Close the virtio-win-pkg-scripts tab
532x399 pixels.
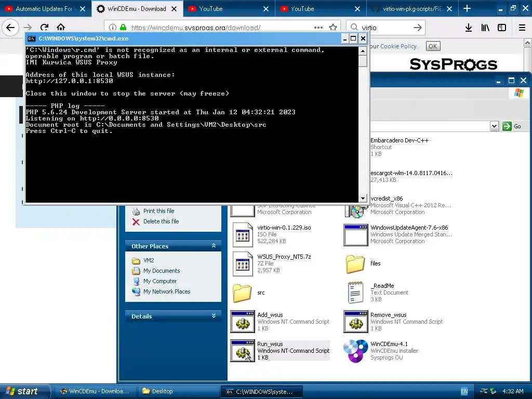(449, 9)
